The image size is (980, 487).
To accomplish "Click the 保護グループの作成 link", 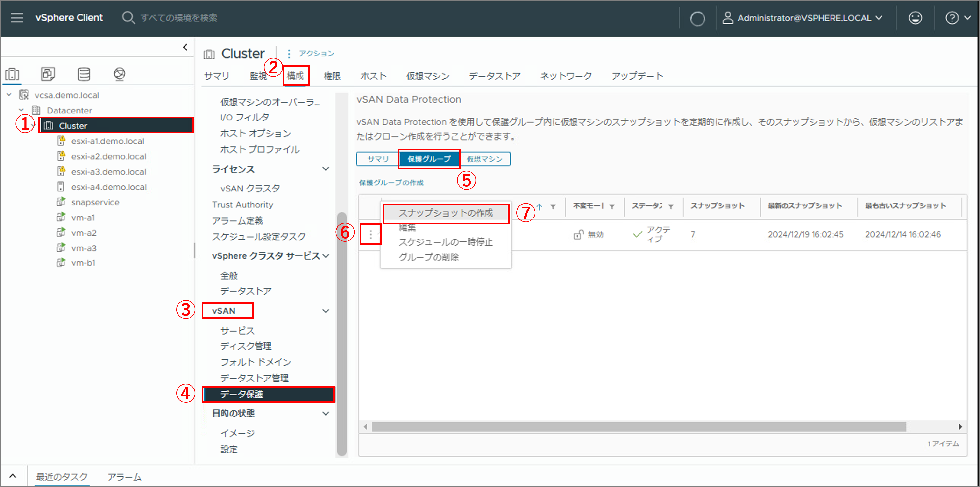I will [x=391, y=183].
